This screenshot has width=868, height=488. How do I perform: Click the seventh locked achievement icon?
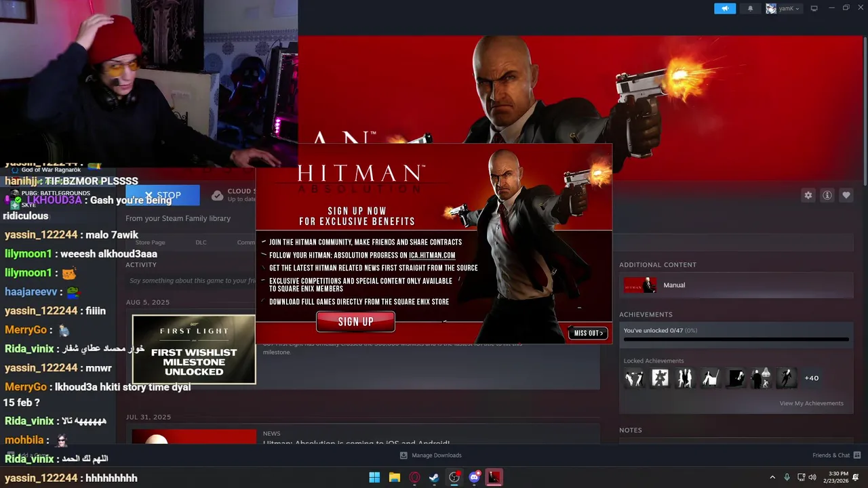click(x=786, y=378)
